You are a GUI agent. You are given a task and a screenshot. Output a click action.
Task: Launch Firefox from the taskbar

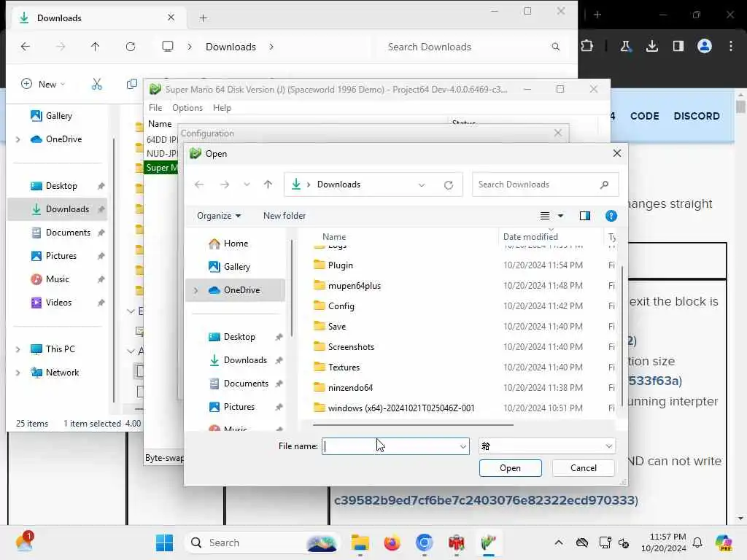392,542
